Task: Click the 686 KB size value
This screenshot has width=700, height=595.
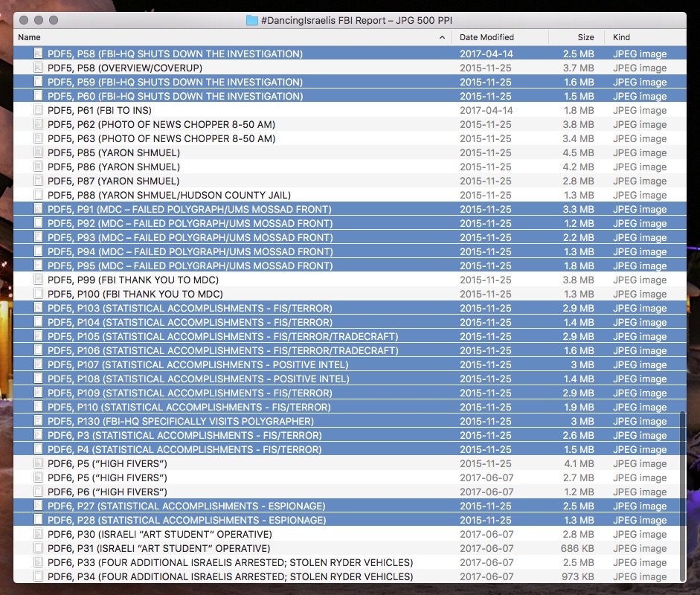Action: click(x=577, y=548)
